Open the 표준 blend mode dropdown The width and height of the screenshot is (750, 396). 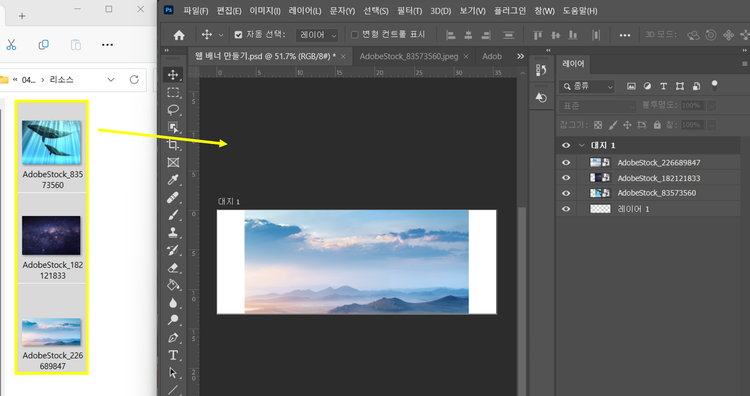(x=597, y=106)
